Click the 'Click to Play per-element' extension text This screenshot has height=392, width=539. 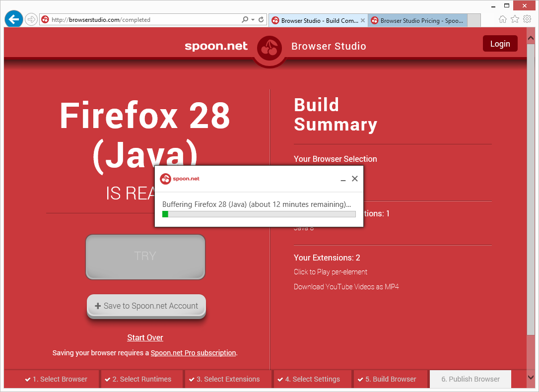(x=331, y=272)
